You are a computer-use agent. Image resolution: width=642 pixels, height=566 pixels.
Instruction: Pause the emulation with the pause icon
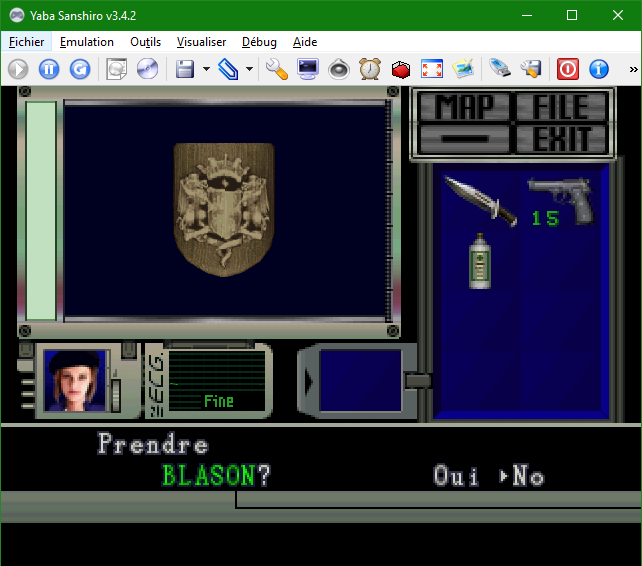pyautogui.click(x=49, y=69)
